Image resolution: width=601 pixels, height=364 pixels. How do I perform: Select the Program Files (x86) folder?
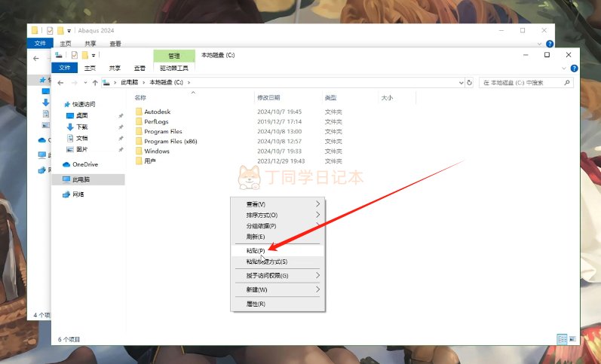[x=170, y=142]
